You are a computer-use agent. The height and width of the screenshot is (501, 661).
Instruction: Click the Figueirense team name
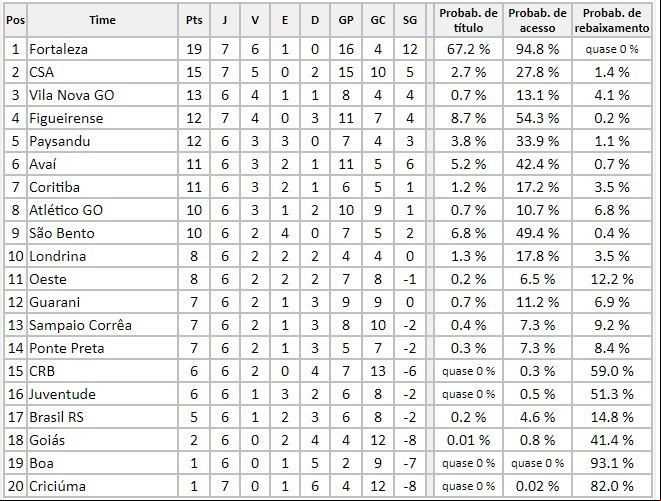coord(66,119)
